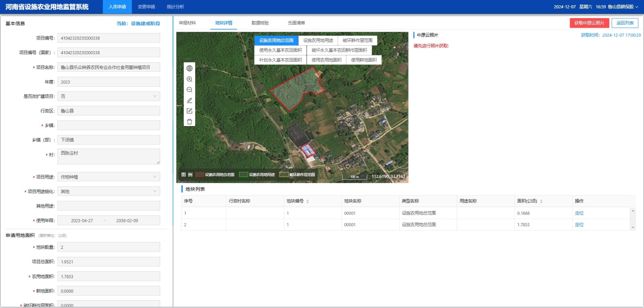Sort table by 地块编号 column arrows
The image size is (644, 308).
pyautogui.click(x=308, y=201)
